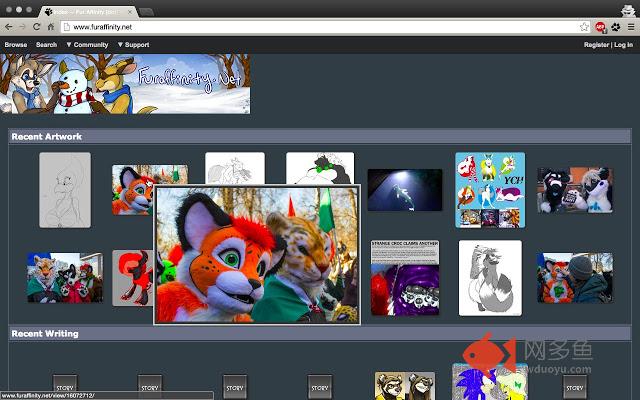Click the browser forward arrow

point(22,27)
